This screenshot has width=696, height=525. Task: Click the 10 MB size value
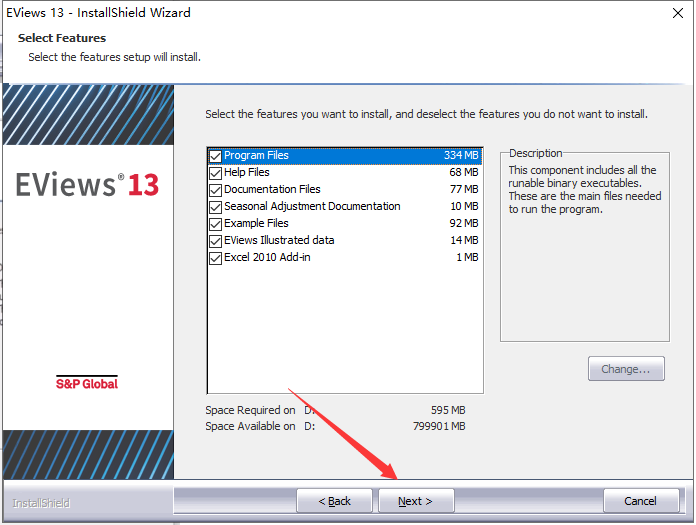pyautogui.click(x=464, y=206)
